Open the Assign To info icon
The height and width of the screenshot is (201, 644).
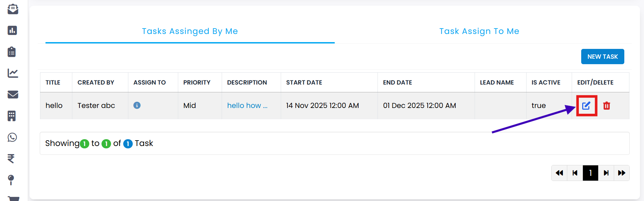(x=137, y=105)
